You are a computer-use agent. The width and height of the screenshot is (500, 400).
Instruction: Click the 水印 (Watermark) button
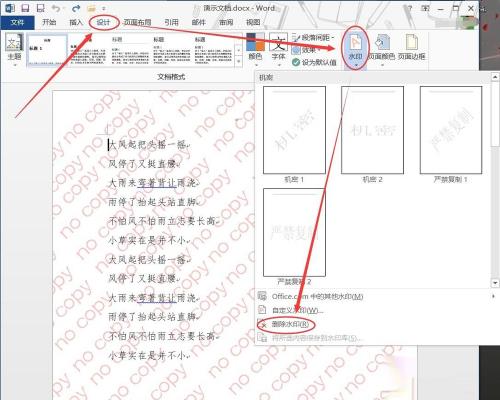click(x=356, y=49)
